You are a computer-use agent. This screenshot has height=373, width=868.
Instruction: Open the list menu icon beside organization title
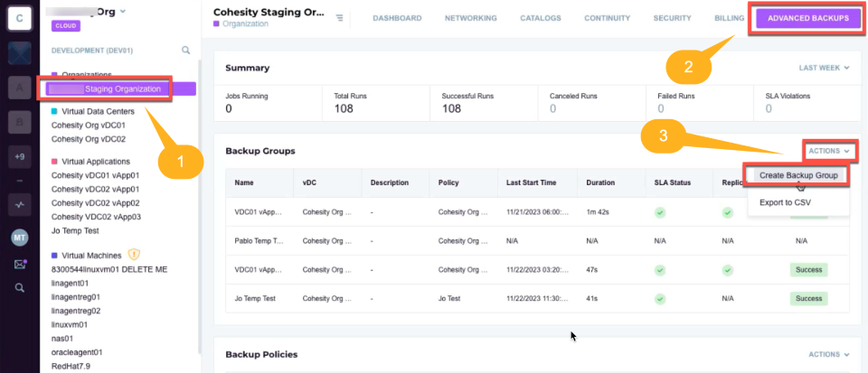click(339, 18)
